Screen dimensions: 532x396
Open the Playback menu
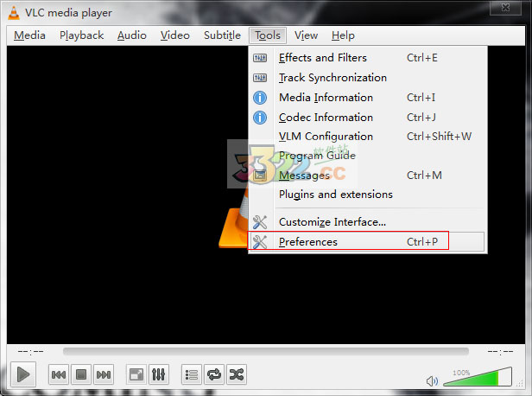[81, 35]
